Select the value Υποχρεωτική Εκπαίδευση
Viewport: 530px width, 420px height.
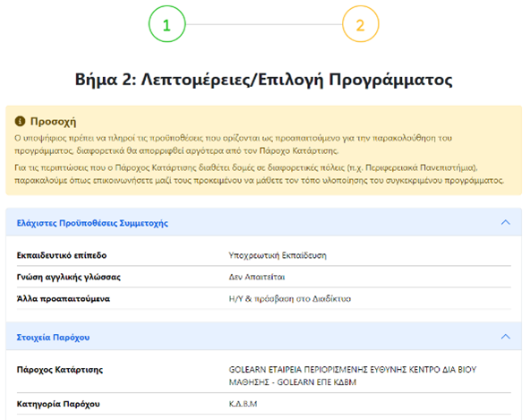tap(278, 255)
